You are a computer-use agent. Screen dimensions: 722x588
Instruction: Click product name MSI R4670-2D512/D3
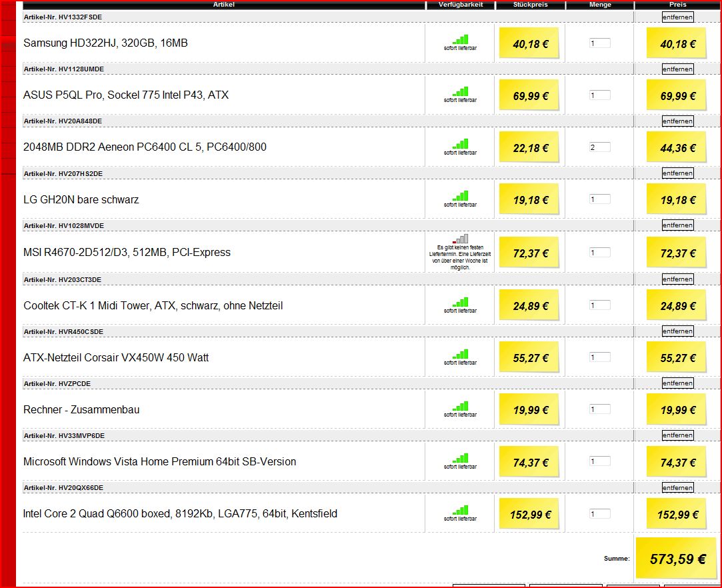(127, 252)
